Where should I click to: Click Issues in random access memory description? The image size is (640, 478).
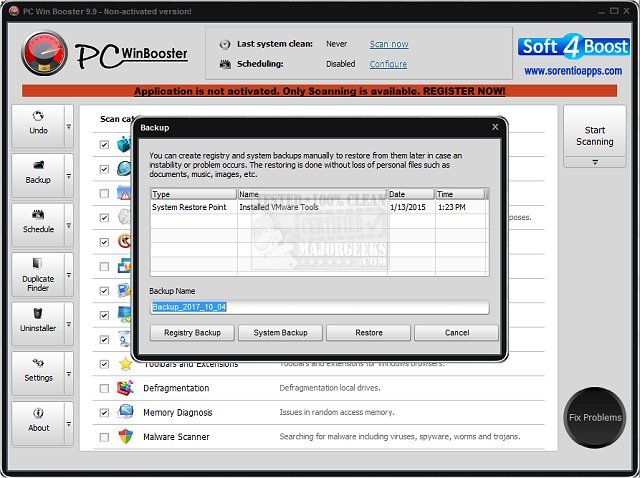337,412
